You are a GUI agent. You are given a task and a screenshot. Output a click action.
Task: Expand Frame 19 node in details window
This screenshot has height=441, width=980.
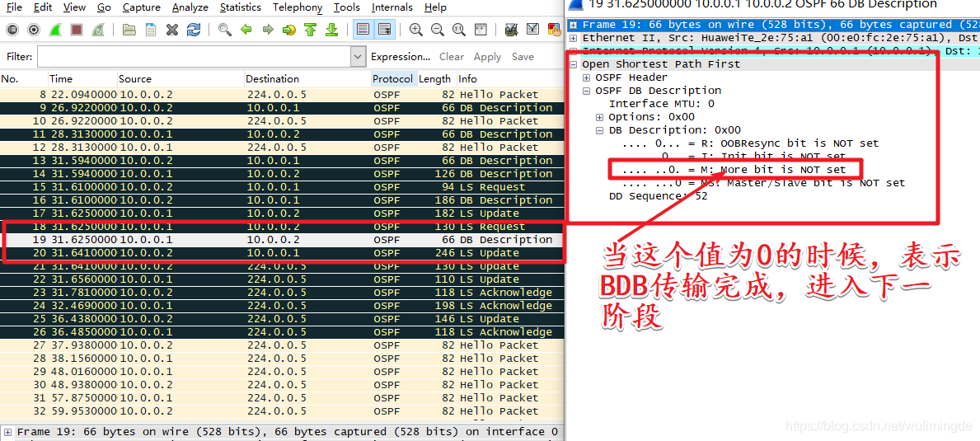tap(573, 25)
